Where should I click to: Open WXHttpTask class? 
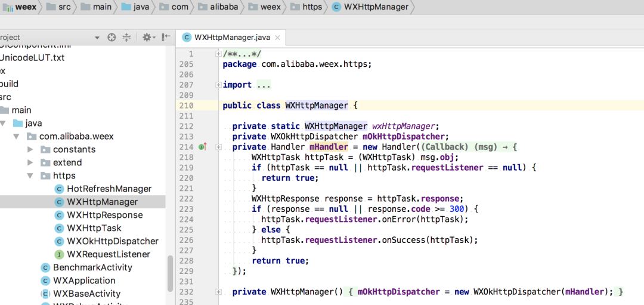coord(94,228)
